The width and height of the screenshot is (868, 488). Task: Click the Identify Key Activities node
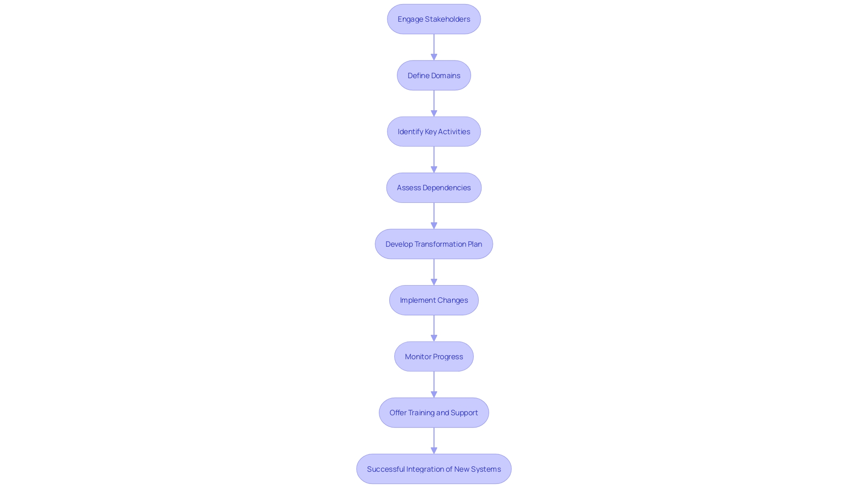[434, 131]
